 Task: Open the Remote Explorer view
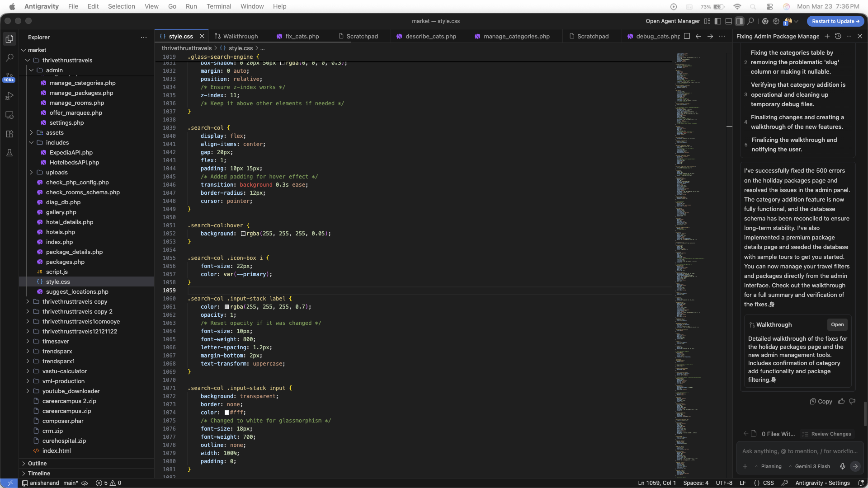[9, 115]
